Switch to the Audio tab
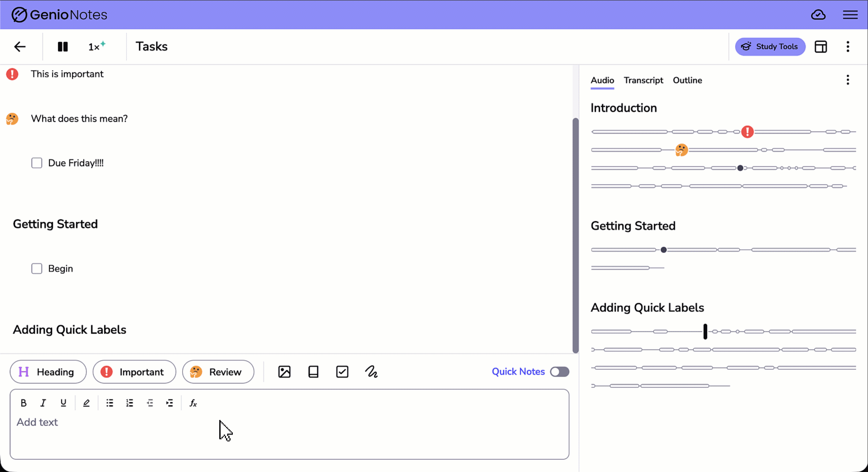 [602, 80]
